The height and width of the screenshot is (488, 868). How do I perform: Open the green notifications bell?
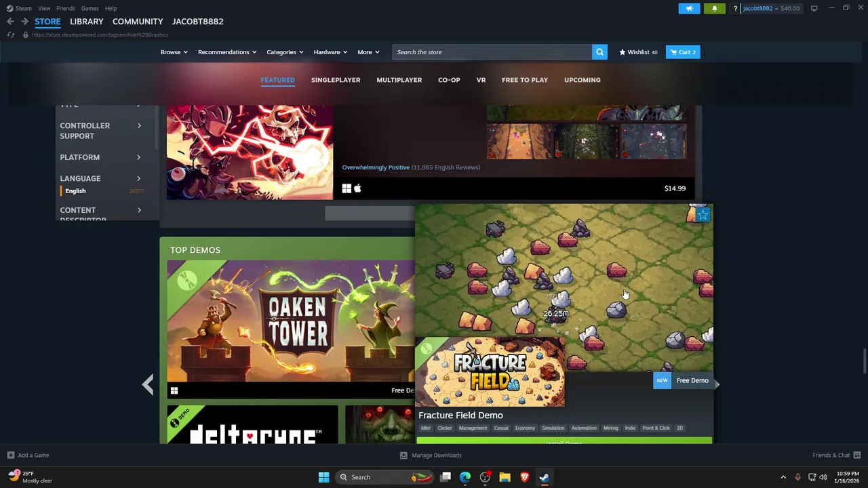tap(714, 8)
